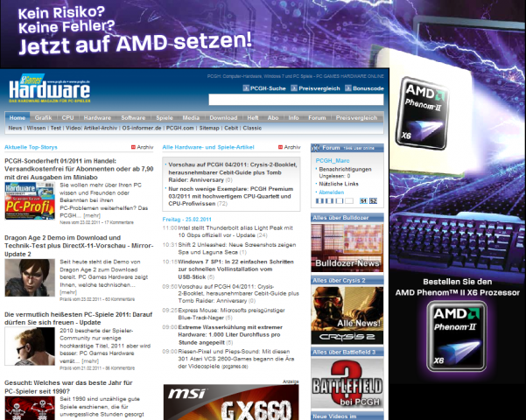Open the Windows 7 SP1 installation article

pos(235,269)
